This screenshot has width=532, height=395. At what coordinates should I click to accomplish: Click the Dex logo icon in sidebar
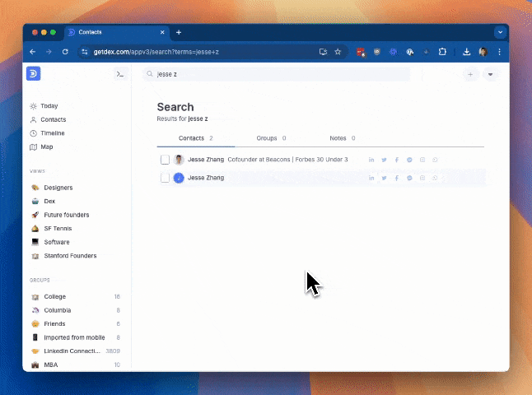33,73
